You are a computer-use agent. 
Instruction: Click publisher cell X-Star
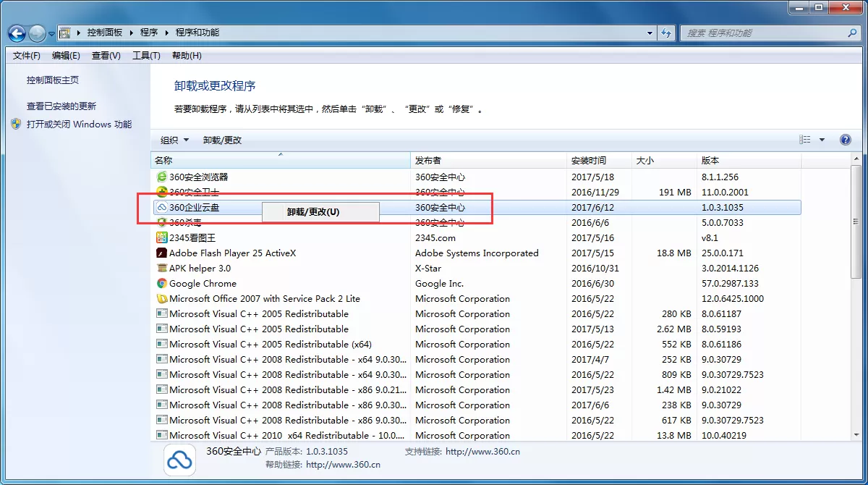pos(428,269)
